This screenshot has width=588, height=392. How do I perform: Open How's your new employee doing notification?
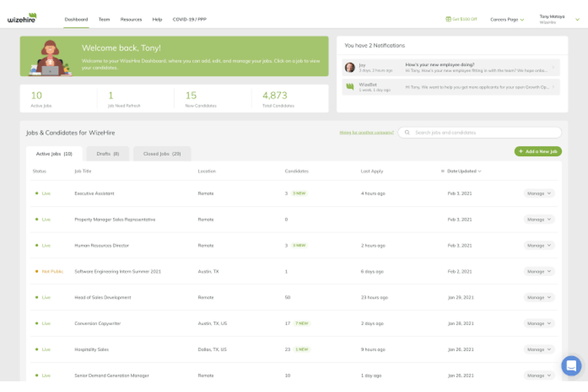click(x=451, y=68)
